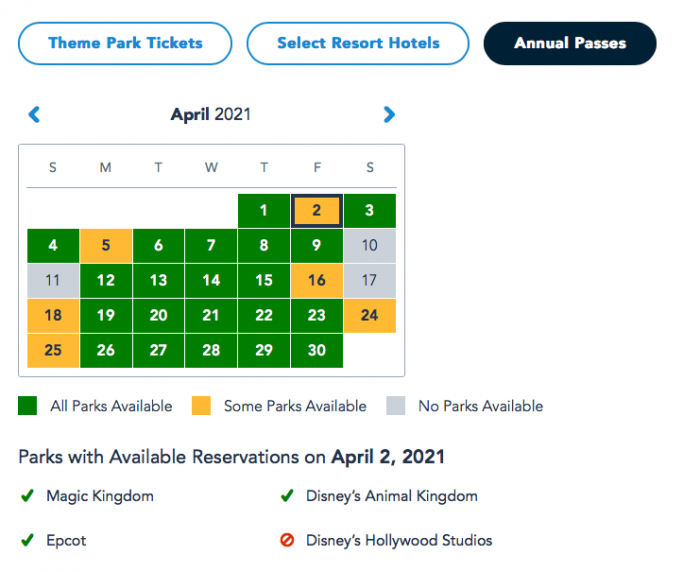
Task: Select April 1 green date cell
Action: click(263, 211)
